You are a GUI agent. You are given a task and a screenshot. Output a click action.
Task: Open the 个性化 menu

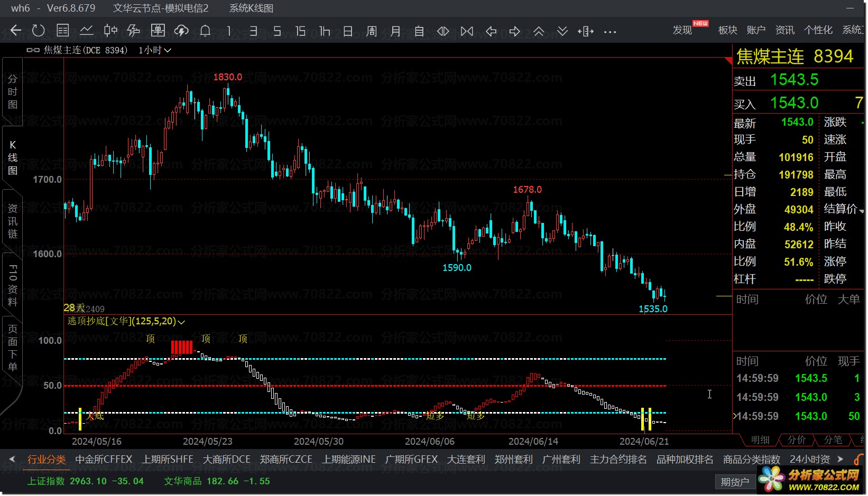[x=818, y=30]
